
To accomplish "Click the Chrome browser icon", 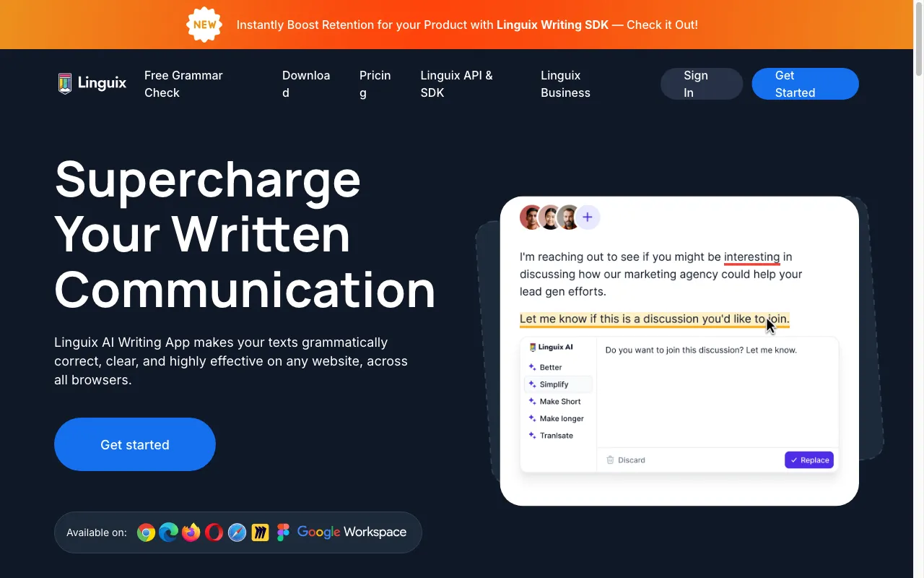I will coord(147,532).
